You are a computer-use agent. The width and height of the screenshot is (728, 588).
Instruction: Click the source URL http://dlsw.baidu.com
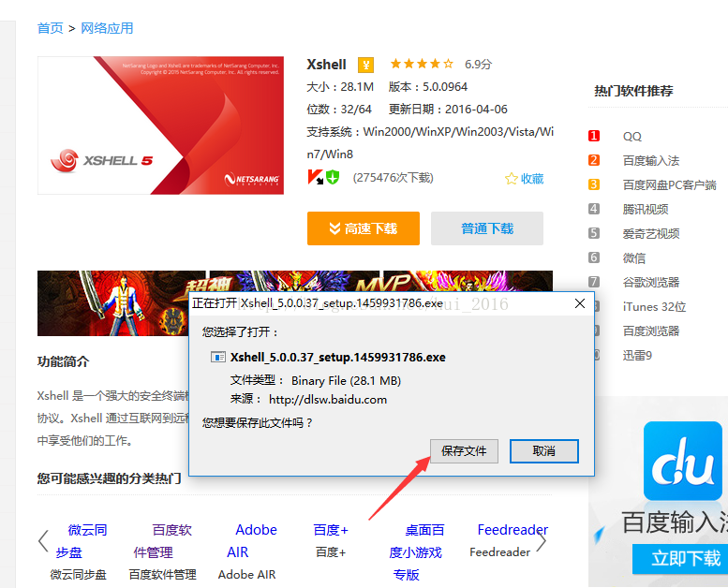(x=328, y=400)
